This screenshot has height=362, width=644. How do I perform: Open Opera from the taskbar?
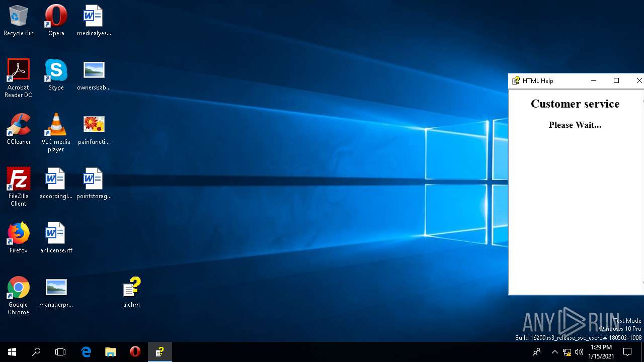click(135, 352)
